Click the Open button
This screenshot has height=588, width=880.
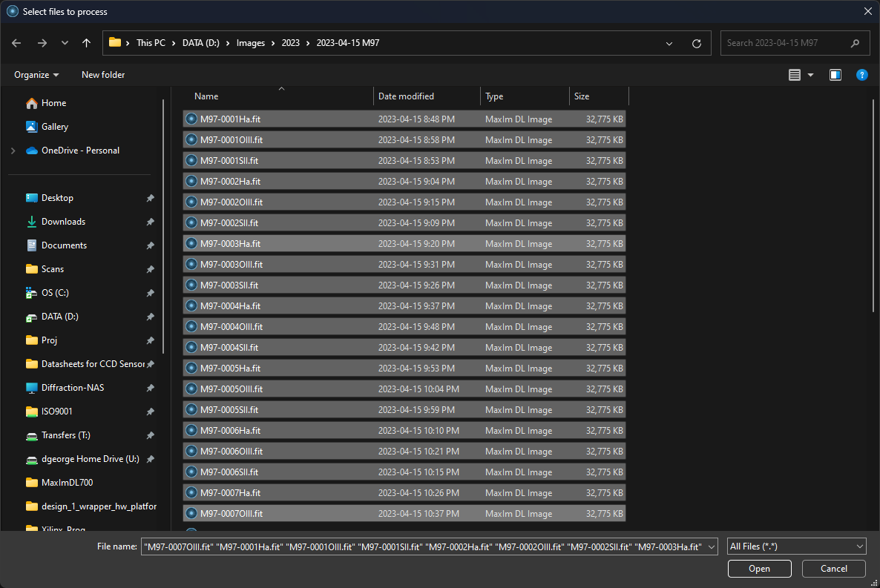tap(759, 569)
